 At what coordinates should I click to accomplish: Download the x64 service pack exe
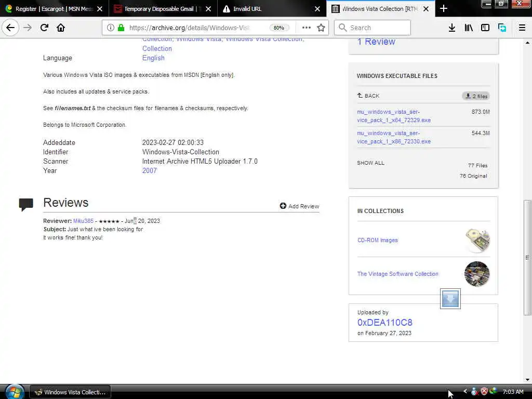394,116
